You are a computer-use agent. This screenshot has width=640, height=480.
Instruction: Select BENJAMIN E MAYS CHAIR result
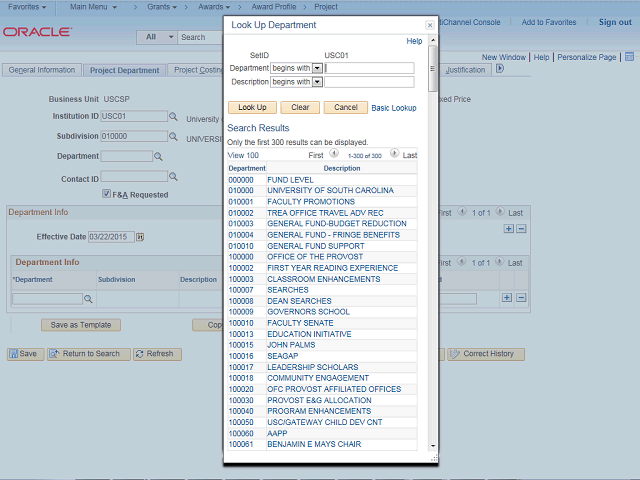tap(314, 444)
